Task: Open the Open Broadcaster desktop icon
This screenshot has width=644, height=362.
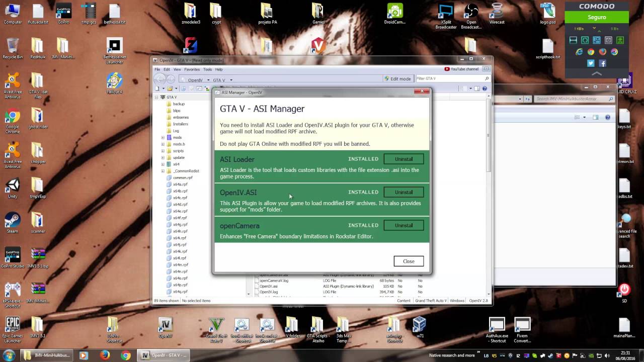Action: [x=471, y=16]
